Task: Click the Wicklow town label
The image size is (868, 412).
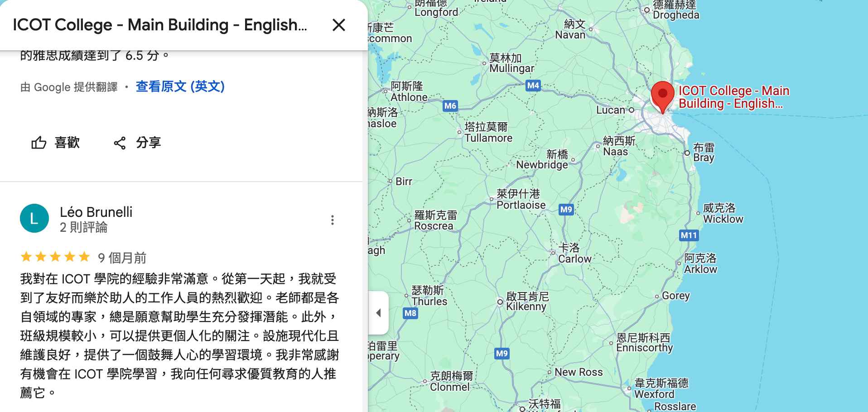Action: (723, 213)
